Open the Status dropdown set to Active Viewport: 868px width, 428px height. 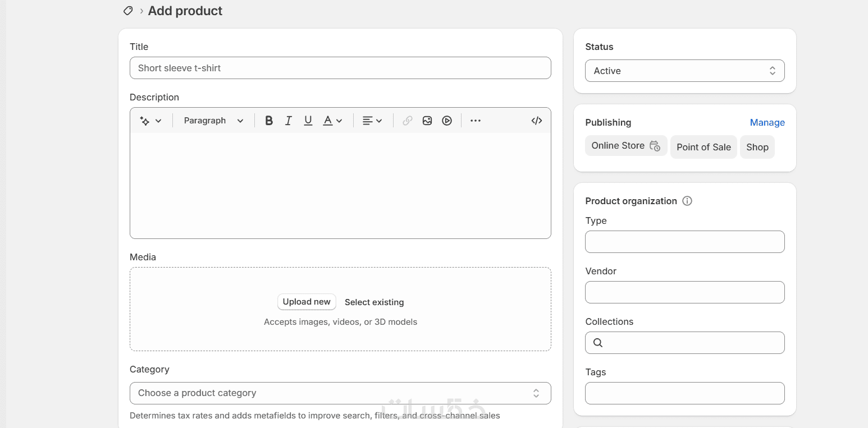coord(684,71)
